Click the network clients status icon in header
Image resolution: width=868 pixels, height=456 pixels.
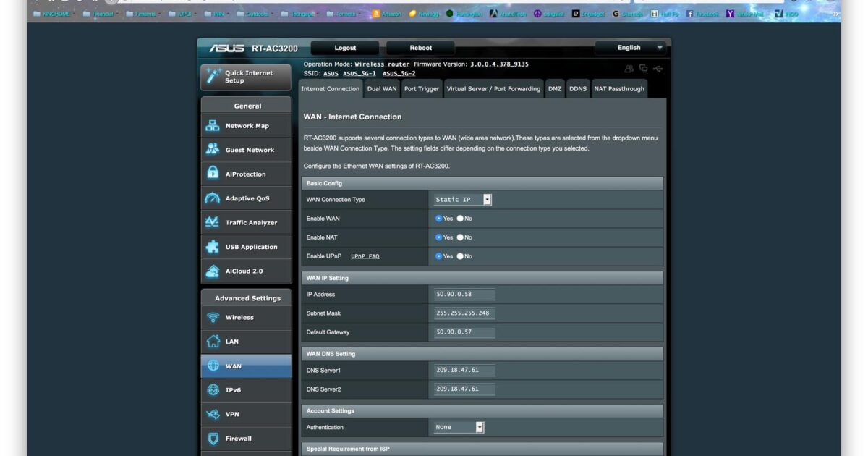tap(643, 69)
